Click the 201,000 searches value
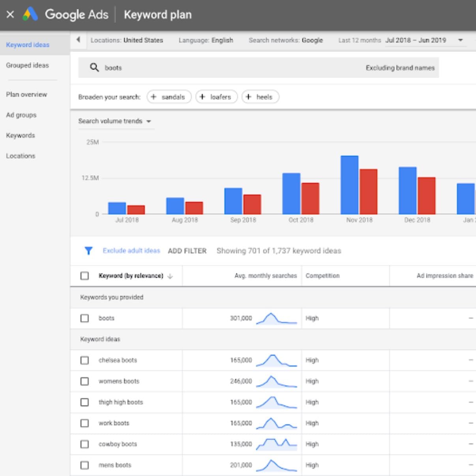 [x=241, y=465]
